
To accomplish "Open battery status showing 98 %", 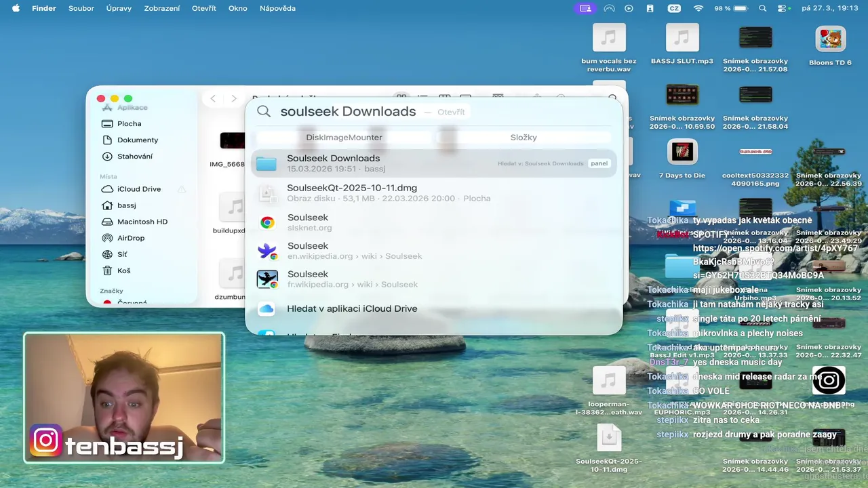I will [x=730, y=8].
